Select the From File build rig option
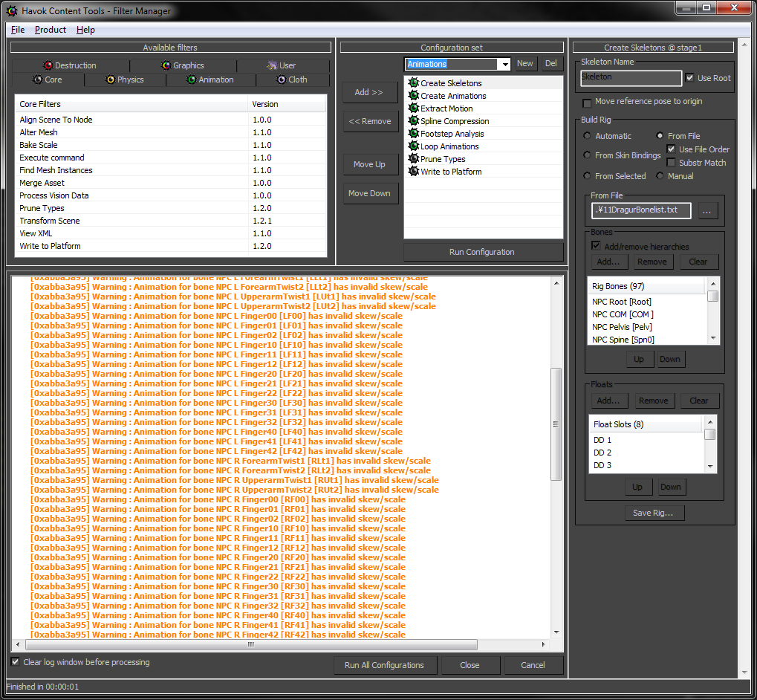The width and height of the screenshot is (757, 700). coord(660,136)
